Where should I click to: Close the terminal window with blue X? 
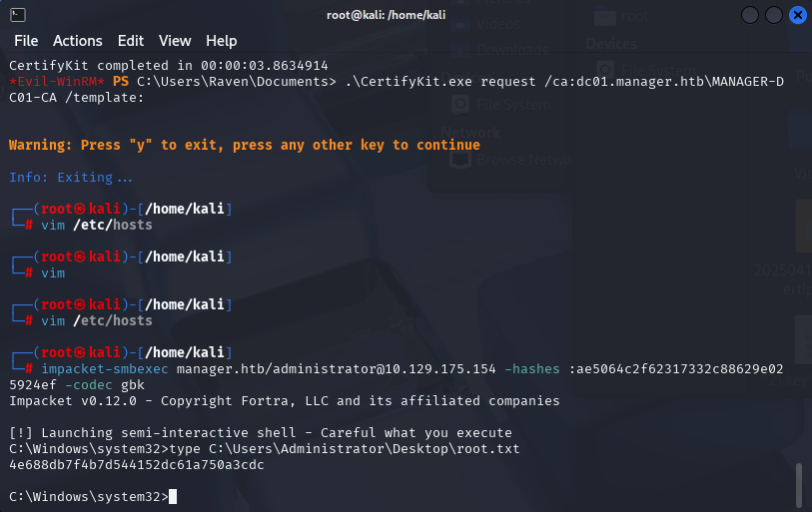coord(797,15)
